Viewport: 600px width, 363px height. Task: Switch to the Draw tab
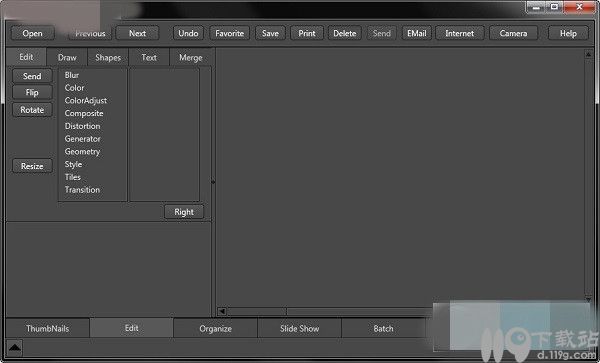[x=67, y=58]
